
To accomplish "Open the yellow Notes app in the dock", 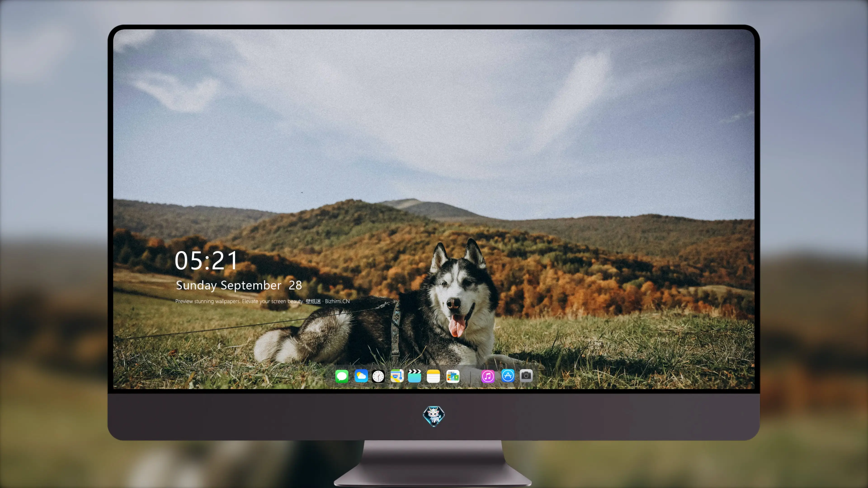I will [x=433, y=376].
